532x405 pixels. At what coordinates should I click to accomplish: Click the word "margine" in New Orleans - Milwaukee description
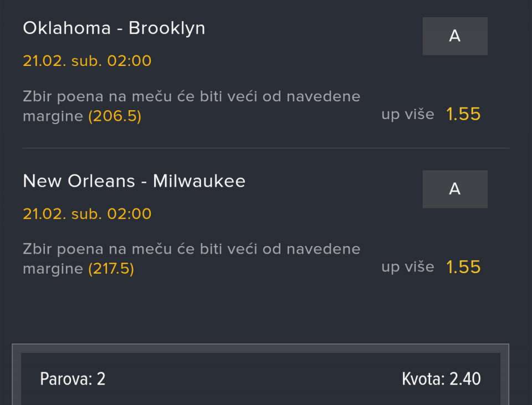pyautogui.click(x=53, y=270)
